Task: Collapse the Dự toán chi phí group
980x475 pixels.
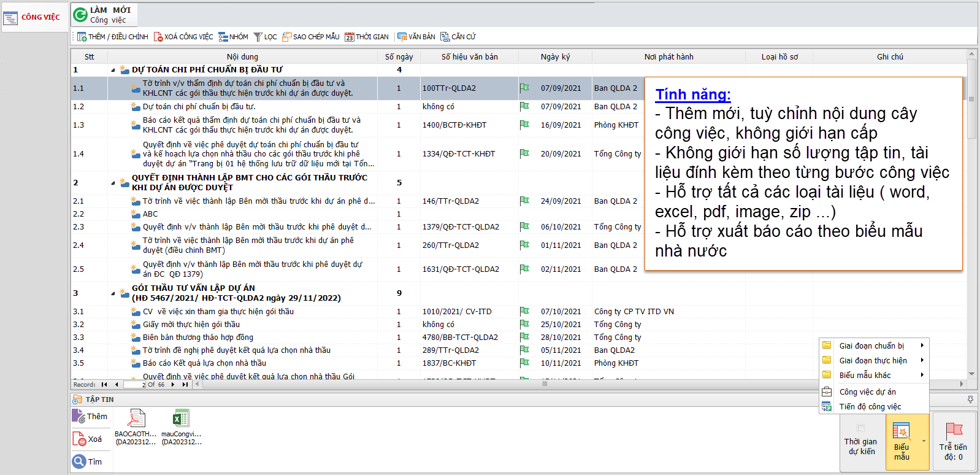Action: click(x=113, y=70)
